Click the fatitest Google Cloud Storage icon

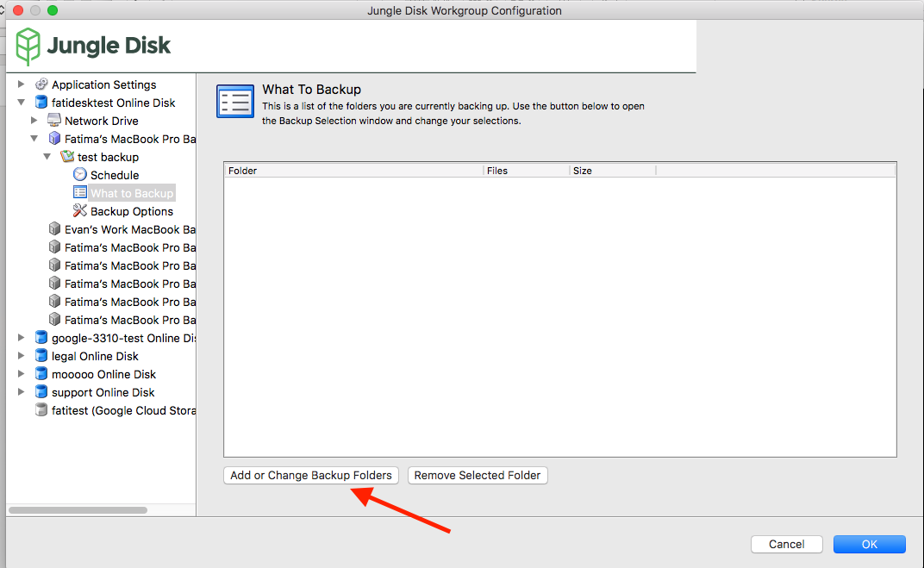coord(41,409)
